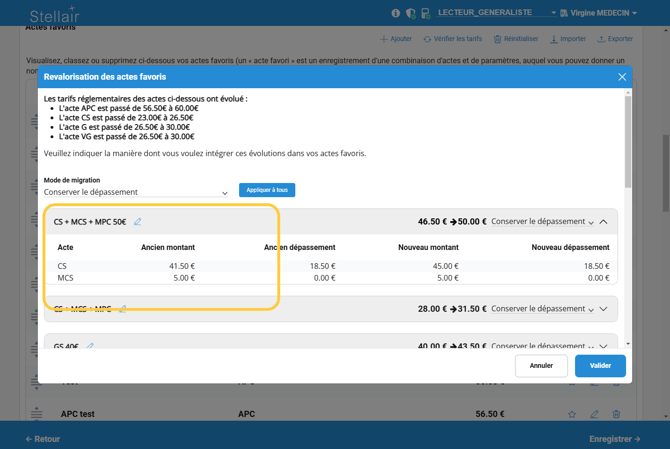Click the Appliquer à tous button
Viewport: 670px width, 449px height.
tap(267, 190)
